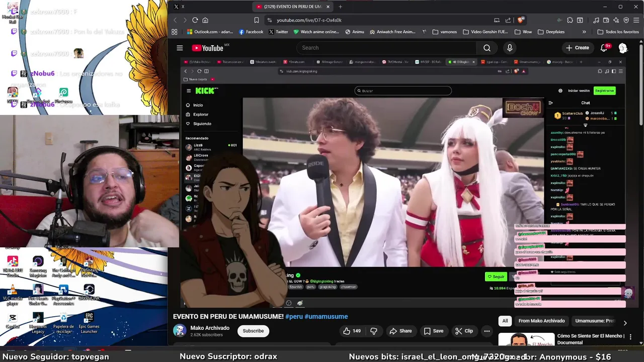
Task: Save the video to a playlist
Action: 433,331
